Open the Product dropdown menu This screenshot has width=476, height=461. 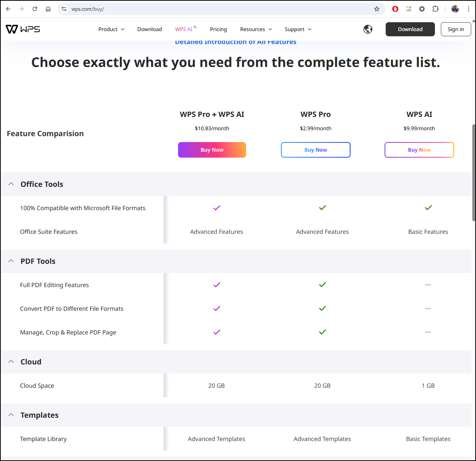tap(111, 29)
